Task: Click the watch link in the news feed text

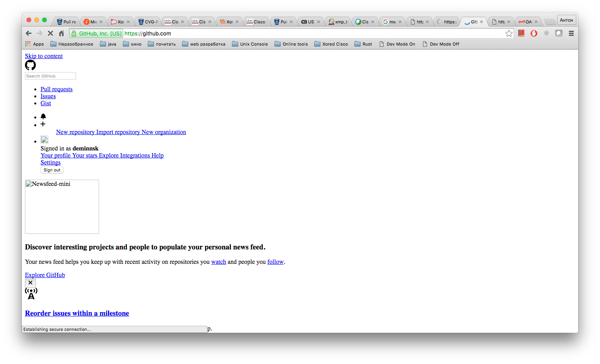Action: click(x=219, y=262)
